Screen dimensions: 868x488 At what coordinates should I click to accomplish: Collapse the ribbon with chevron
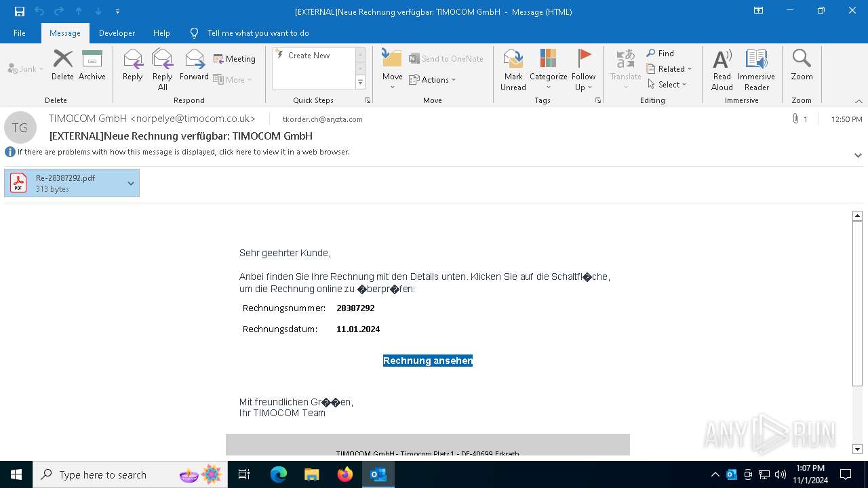pyautogui.click(x=859, y=101)
